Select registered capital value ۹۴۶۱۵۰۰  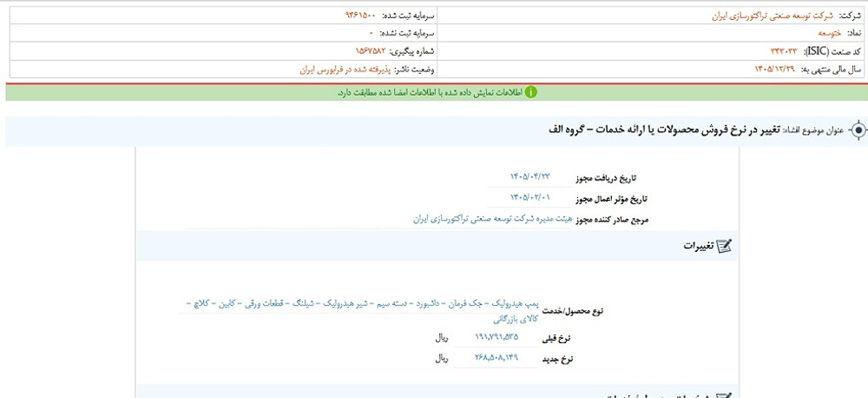[361, 16]
